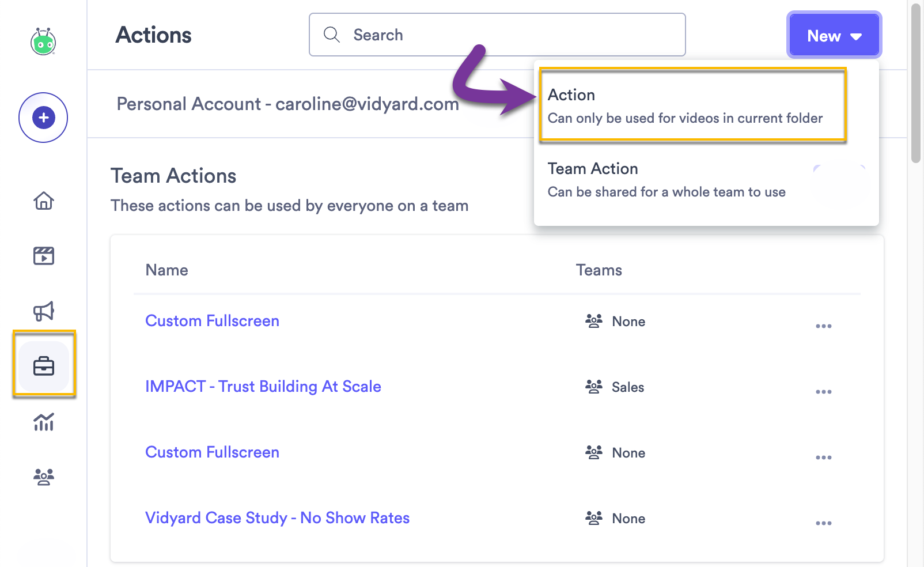Click the highlighted briefcase Actions icon
This screenshot has height=567, width=924.
coord(43,365)
